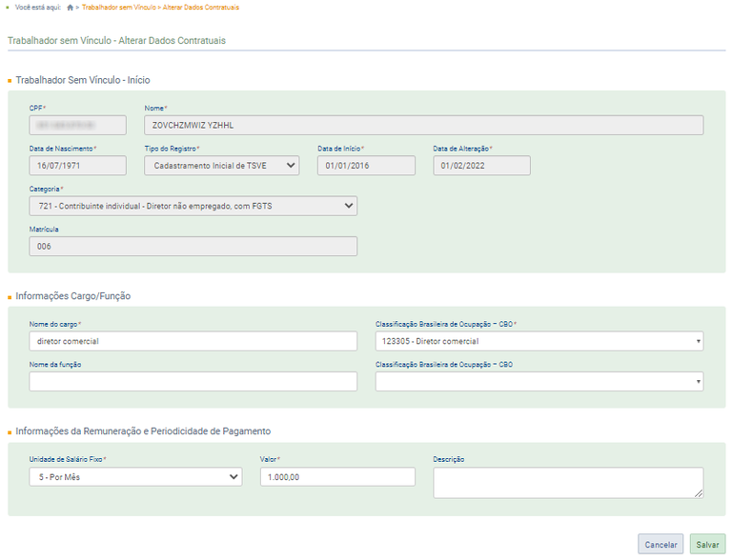Click the Valor input field
Viewport: 732px width, 560px height.
pos(337,477)
